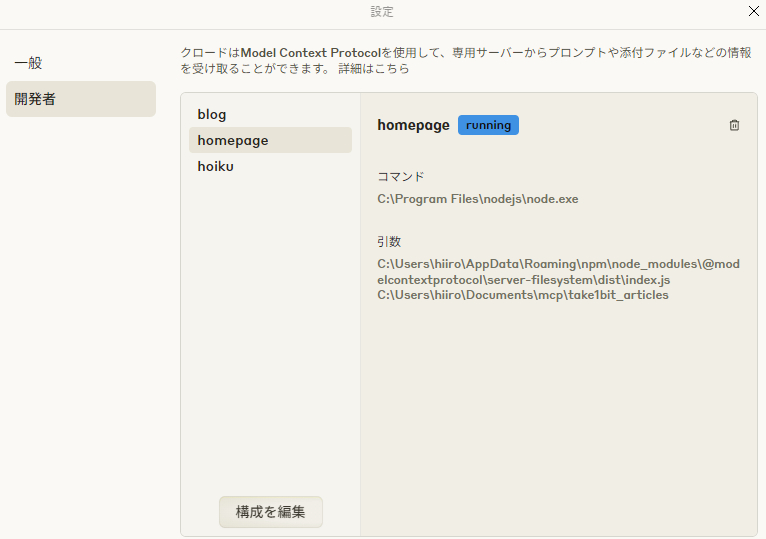Select the blog server entry
This screenshot has height=539, width=766.
[212, 114]
